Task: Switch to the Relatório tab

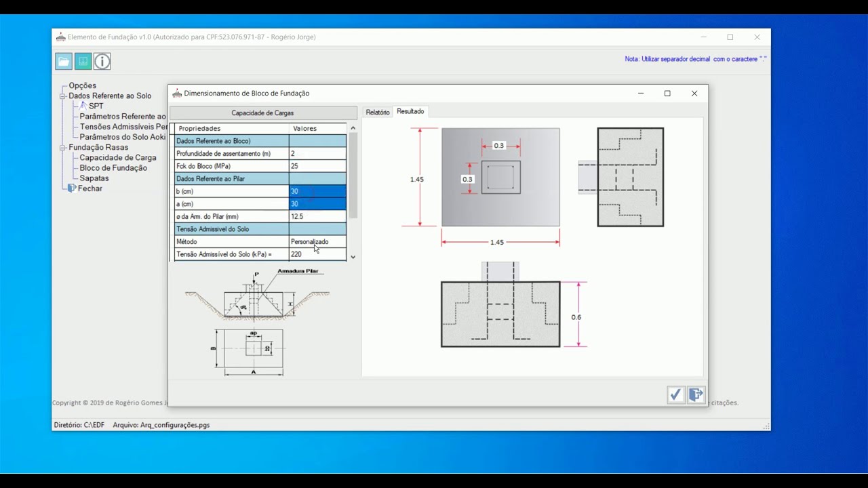Action: pos(378,113)
